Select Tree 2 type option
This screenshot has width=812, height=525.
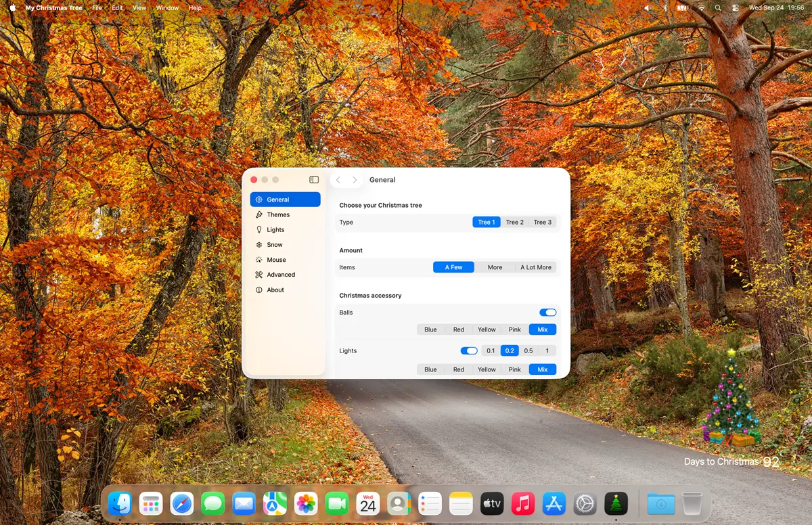click(x=514, y=222)
